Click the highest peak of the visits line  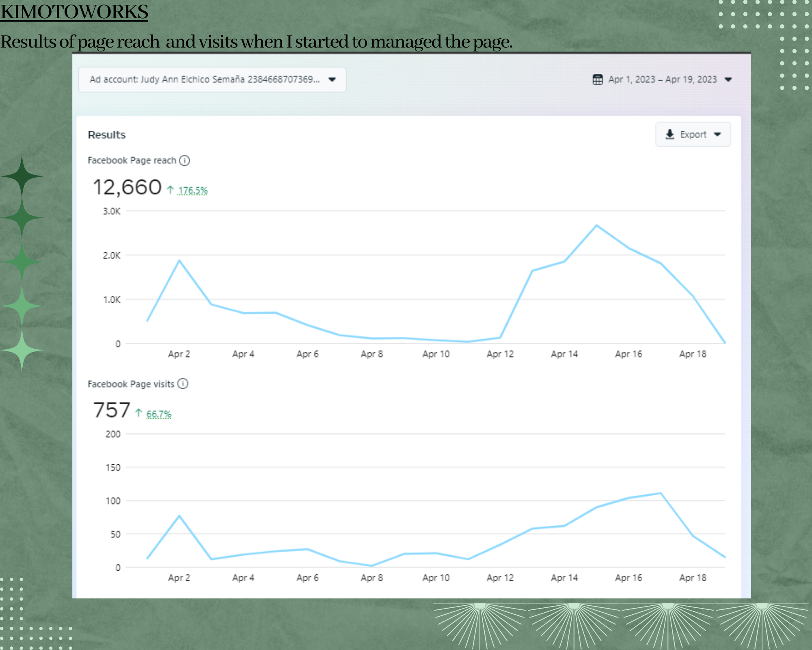[661, 493]
